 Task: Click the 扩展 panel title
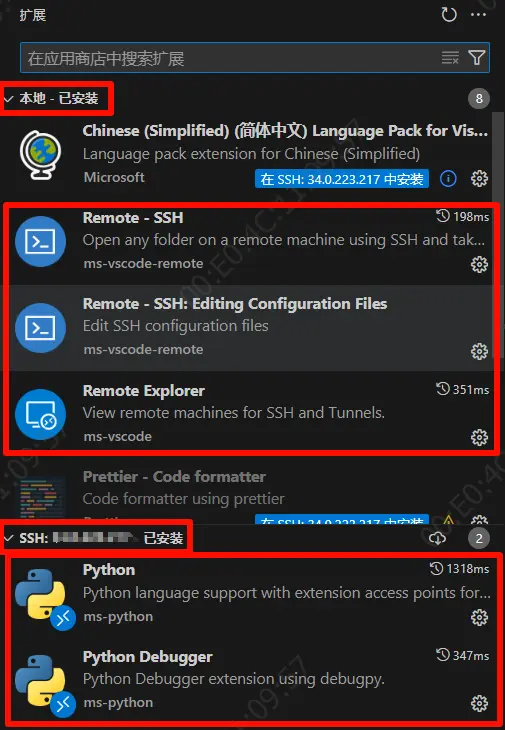pyautogui.click(x=33, y=15)
